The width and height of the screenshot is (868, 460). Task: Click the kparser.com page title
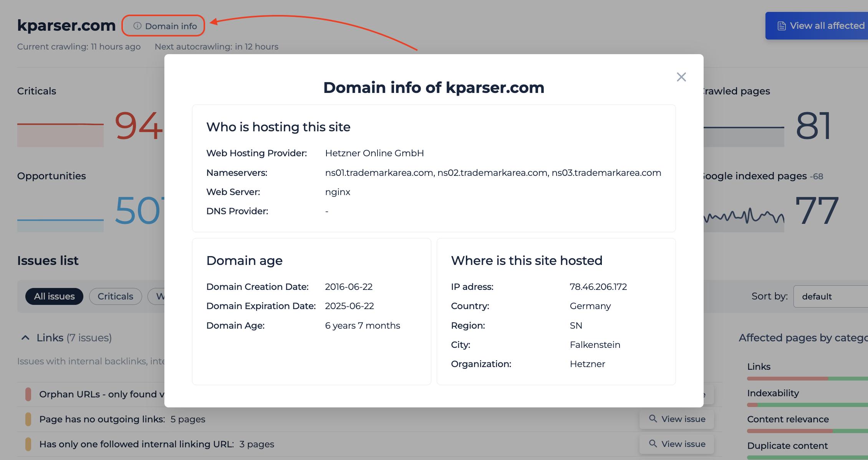point(66,25)
